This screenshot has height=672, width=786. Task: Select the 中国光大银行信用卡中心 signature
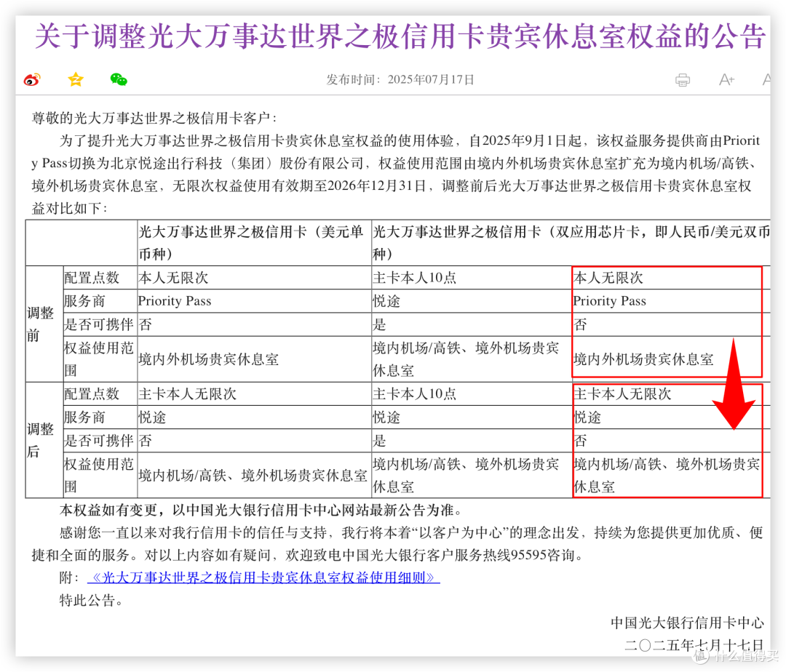click(687, 623)
